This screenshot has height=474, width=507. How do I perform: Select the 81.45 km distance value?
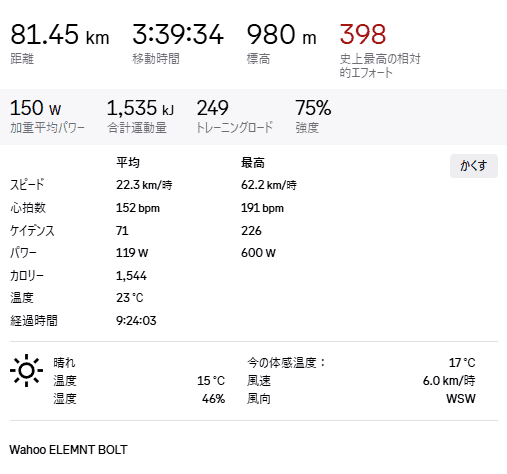pos(60,34)
